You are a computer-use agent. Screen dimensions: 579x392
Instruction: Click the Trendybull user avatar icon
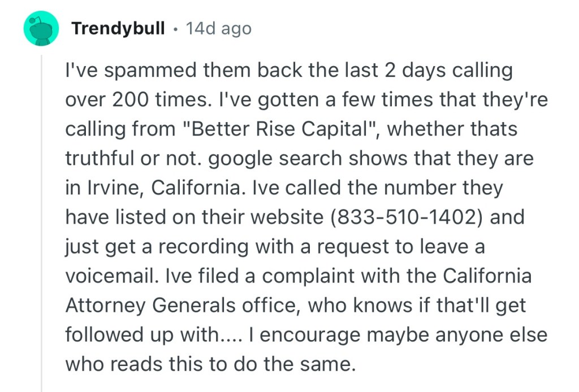point(41,29)
